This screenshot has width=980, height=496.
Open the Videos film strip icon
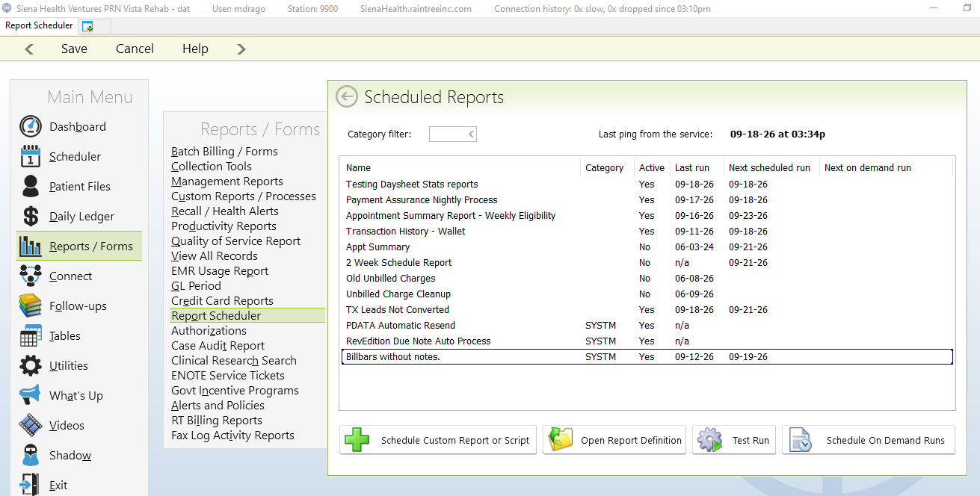pyautogui.click(x=31, y=425)
